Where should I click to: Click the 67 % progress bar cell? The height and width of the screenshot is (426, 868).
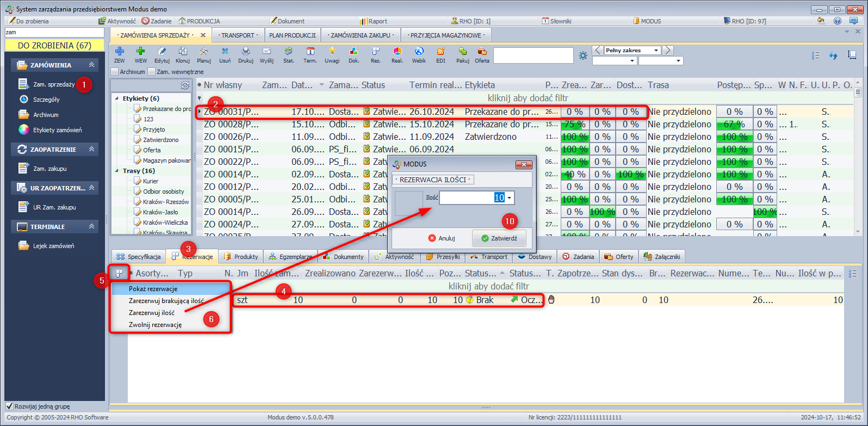tap(734, 124)
